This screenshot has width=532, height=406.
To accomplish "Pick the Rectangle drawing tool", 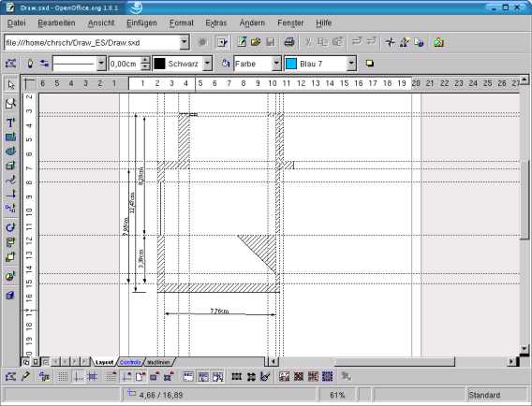I will [11, 137].
